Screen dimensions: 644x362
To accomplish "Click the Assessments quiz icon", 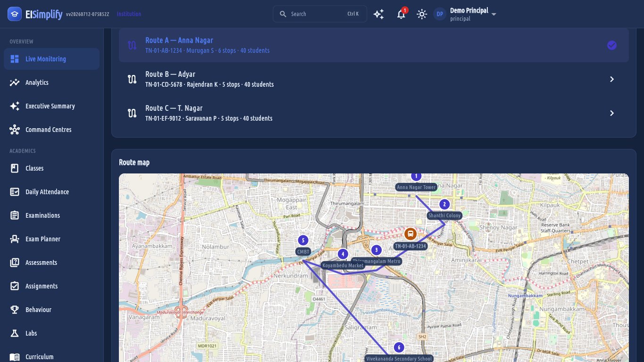I will click(15, 263).
